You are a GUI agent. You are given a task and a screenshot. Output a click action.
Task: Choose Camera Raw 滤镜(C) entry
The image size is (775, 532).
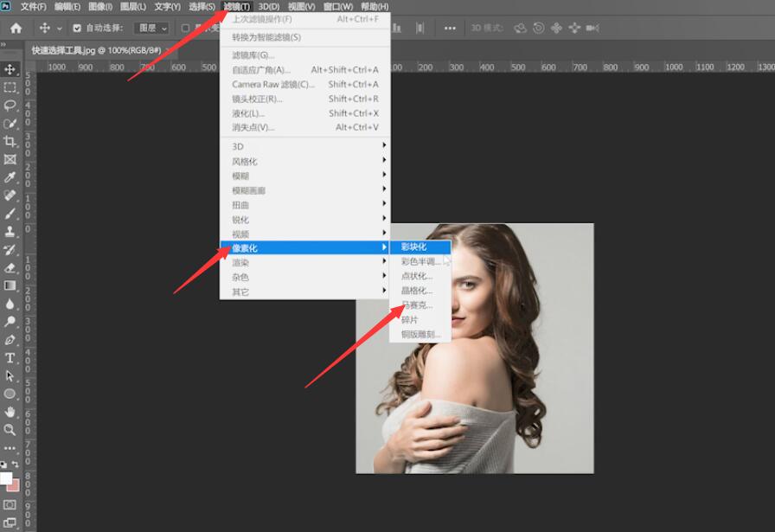[x=305, y=84]
